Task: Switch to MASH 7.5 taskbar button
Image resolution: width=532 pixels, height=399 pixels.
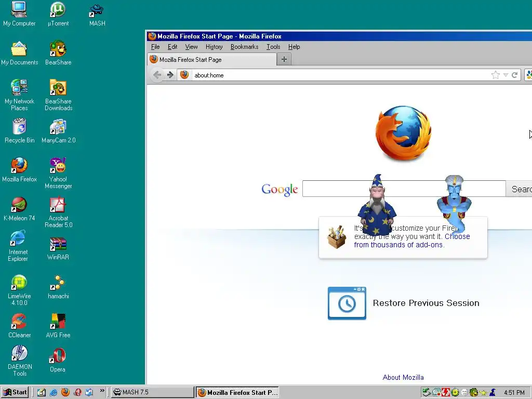Action: (x=153, y=392)
